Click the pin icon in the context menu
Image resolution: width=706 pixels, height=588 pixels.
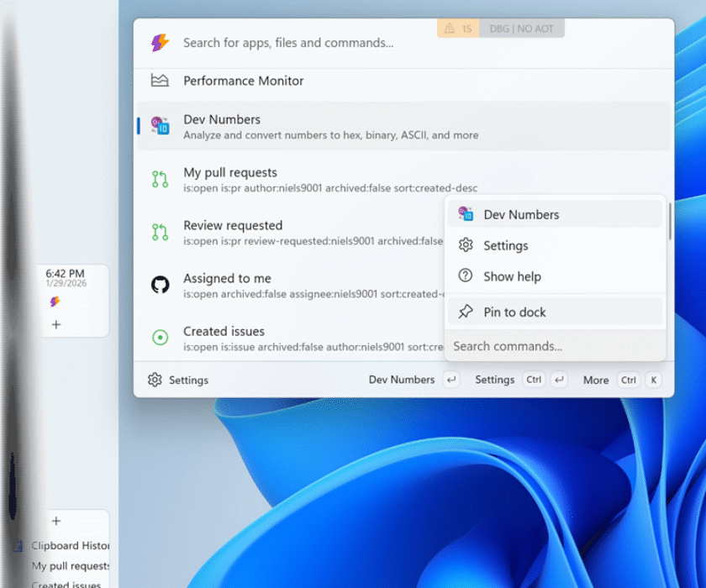[x=465, y=312]
